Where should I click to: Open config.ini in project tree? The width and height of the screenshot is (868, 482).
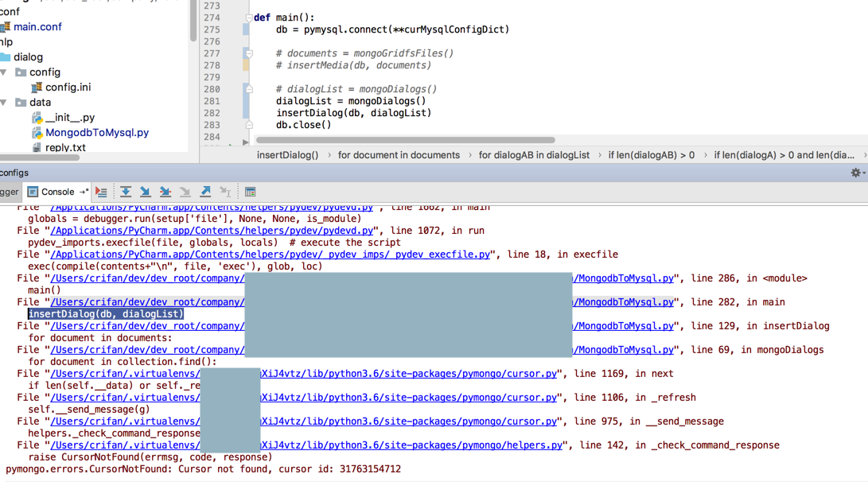click(x=68, y=87)
